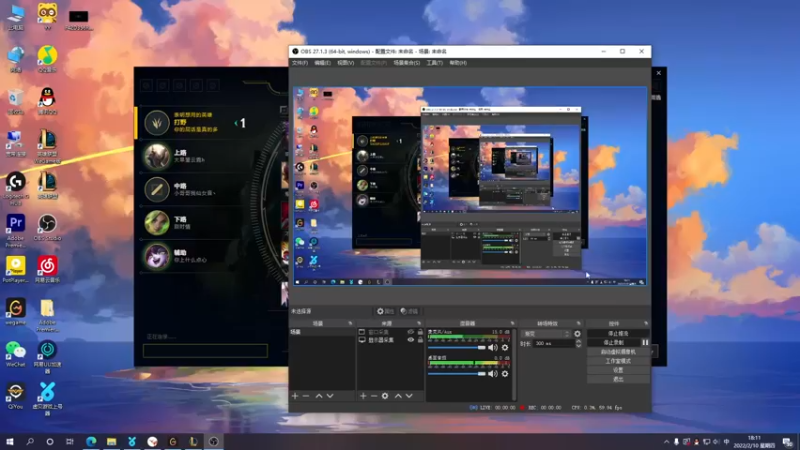The width and height of the screenshot is (800, 450).
Task: Open the Edit menu in OBS
Action: pyautogui.click(x=322, y=63)
